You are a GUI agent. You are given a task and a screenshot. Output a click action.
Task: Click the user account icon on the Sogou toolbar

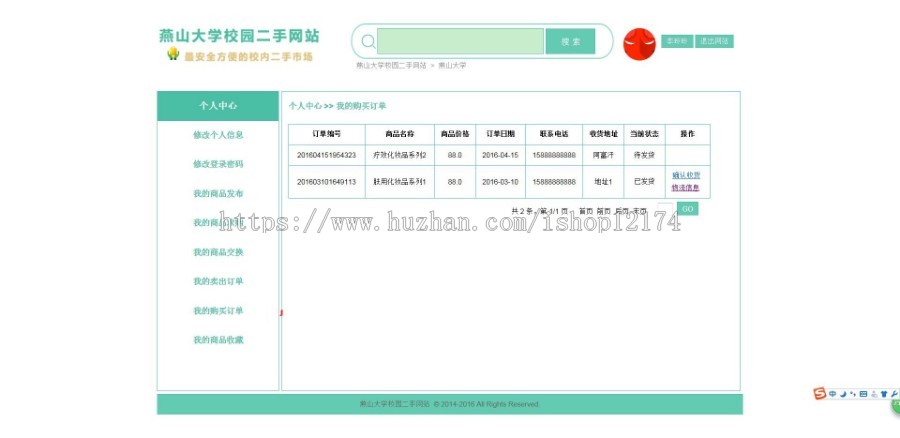pos(874,394)
